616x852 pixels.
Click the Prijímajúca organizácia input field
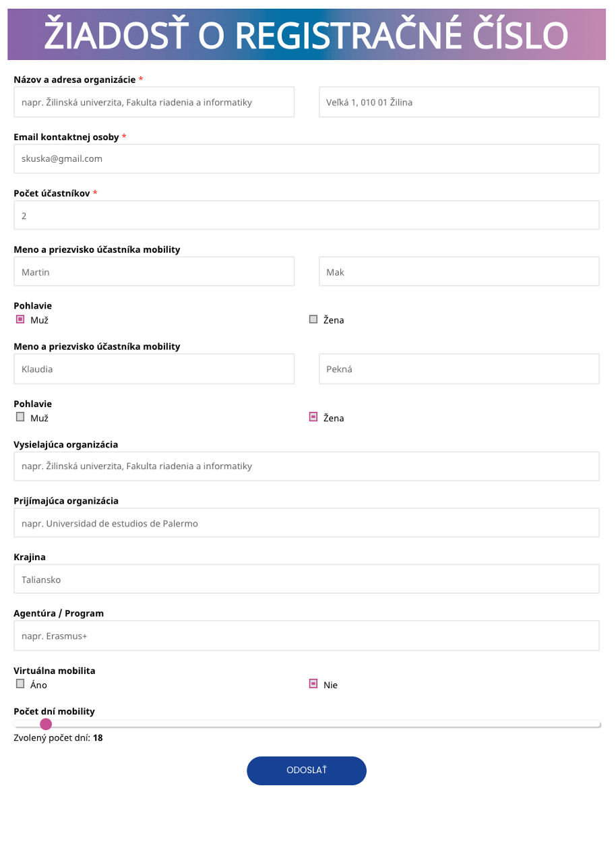(307, 523)
